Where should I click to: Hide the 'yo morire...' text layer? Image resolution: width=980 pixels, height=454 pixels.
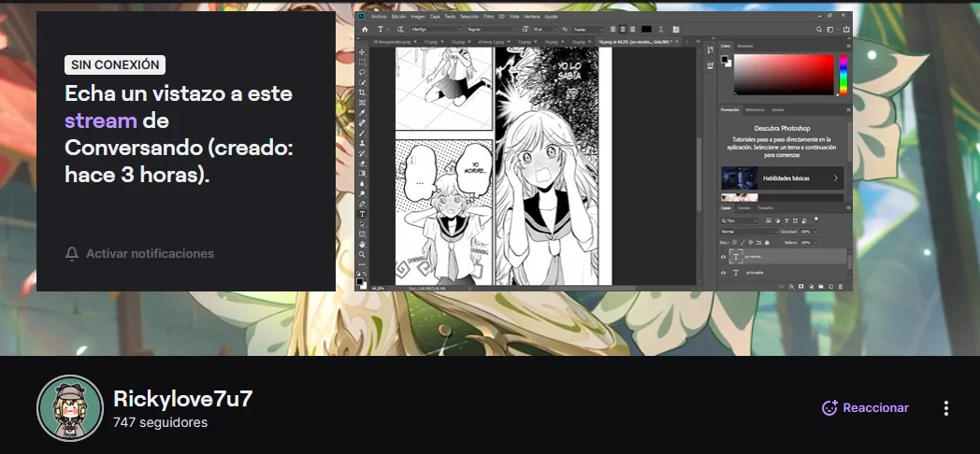pyautogui.click(x=723, y=257)
